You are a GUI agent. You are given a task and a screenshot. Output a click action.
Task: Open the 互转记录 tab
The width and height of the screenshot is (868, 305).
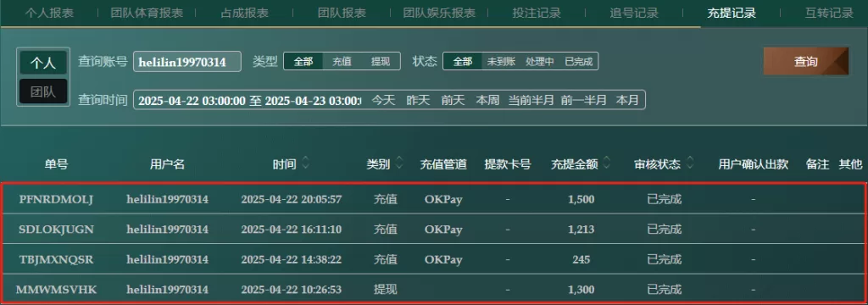point(829,14)
